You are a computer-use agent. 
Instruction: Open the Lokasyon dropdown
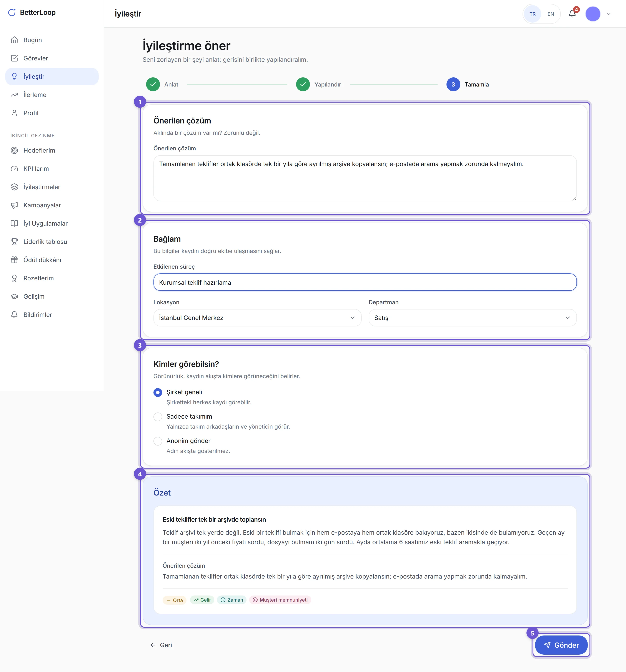[257, 318]
